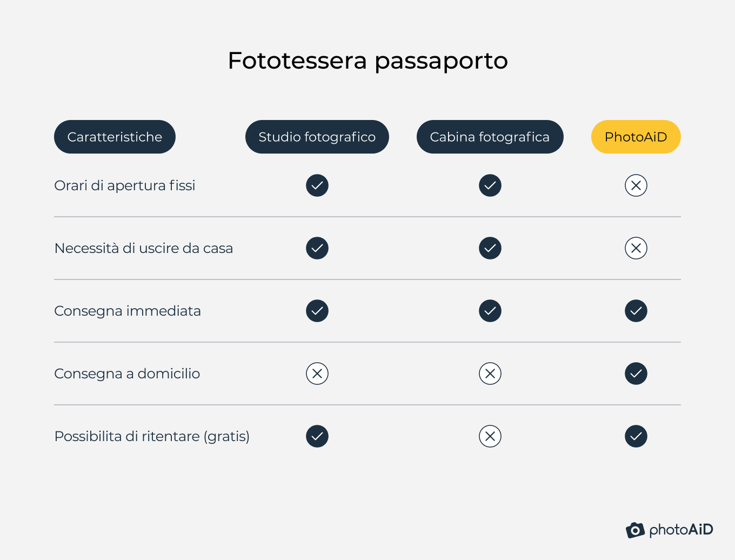Click the Consegna immediata row label

click(128, 311)
